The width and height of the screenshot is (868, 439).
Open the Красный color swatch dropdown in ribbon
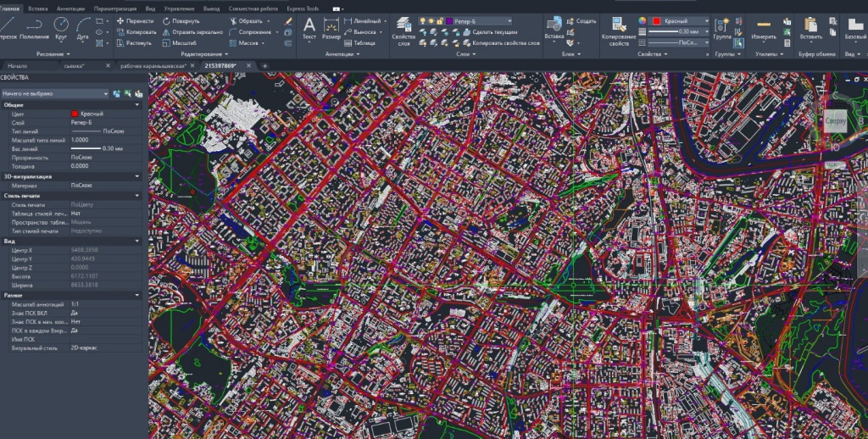[681, 21]
